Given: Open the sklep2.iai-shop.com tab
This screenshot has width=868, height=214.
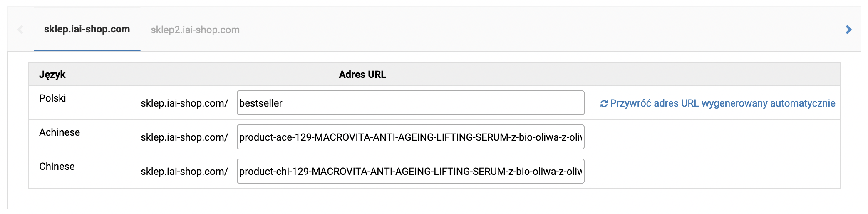Looking at the screenshot, I should [195, 30].
